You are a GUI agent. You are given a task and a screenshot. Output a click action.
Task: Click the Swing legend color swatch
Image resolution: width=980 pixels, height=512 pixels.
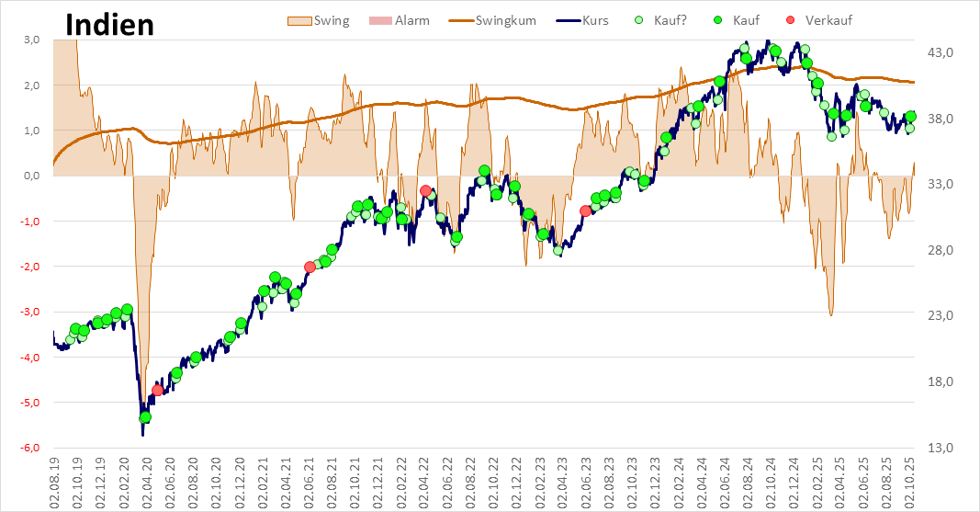point(299,20)
